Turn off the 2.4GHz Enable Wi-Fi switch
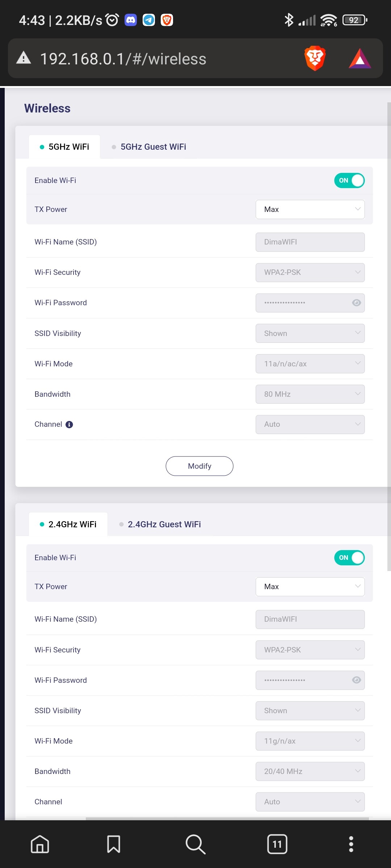The width and height of the screenshot is (391, 868). 349,558
